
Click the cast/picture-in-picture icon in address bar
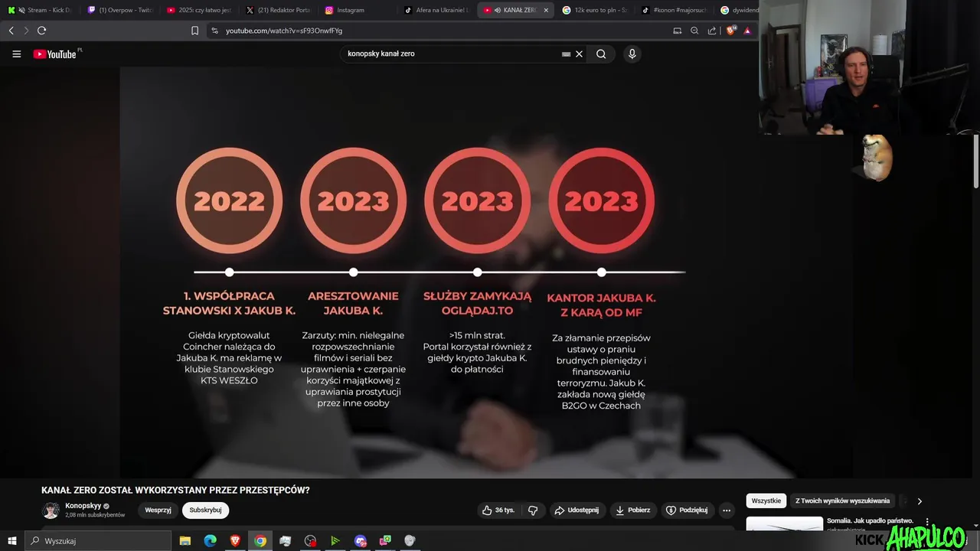[677, 31]
